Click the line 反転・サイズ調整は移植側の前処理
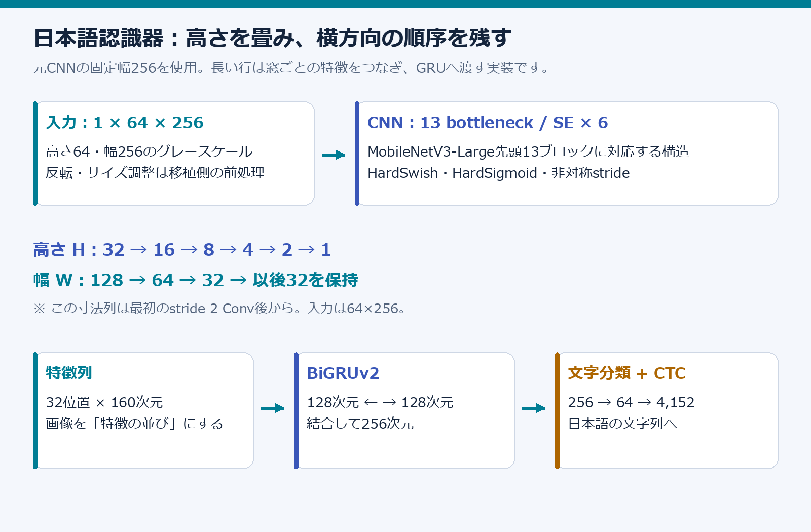811x532 pixels. click(155, 173)
